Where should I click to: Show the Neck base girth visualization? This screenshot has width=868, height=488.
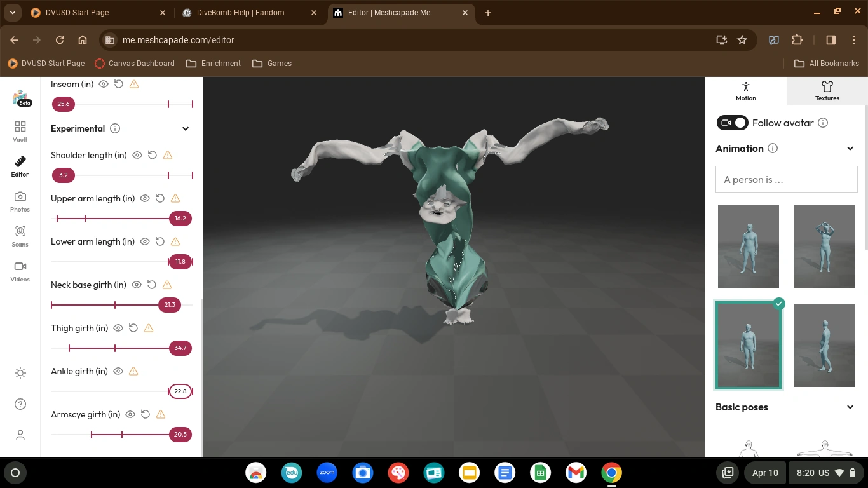pos(136,285)
